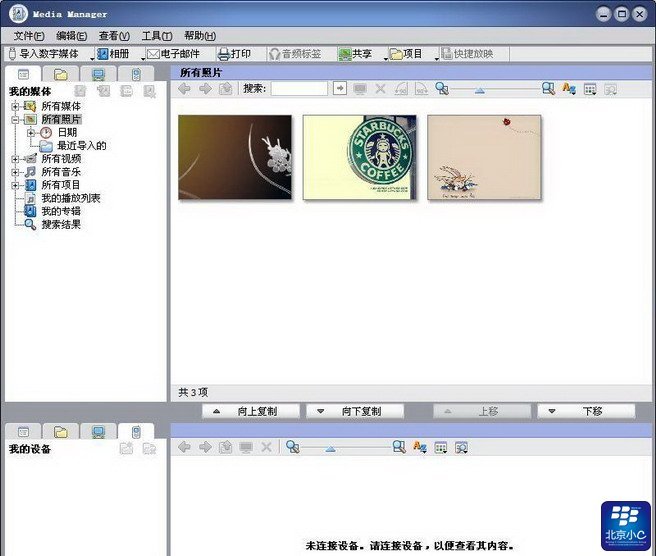656x556 pixels.
Task: Click the zoom-in magnifier in photos toolbar
Action: tap(548, 89)
